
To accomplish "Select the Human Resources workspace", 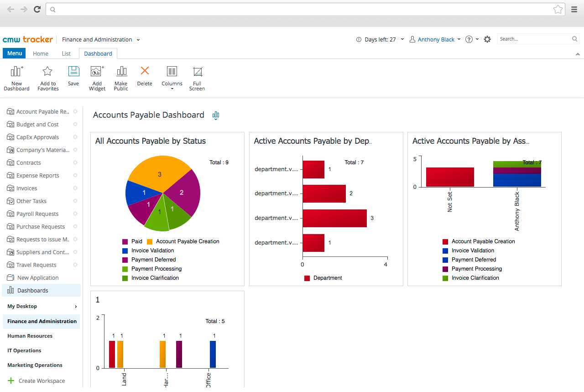I will [x=30, y=336].
